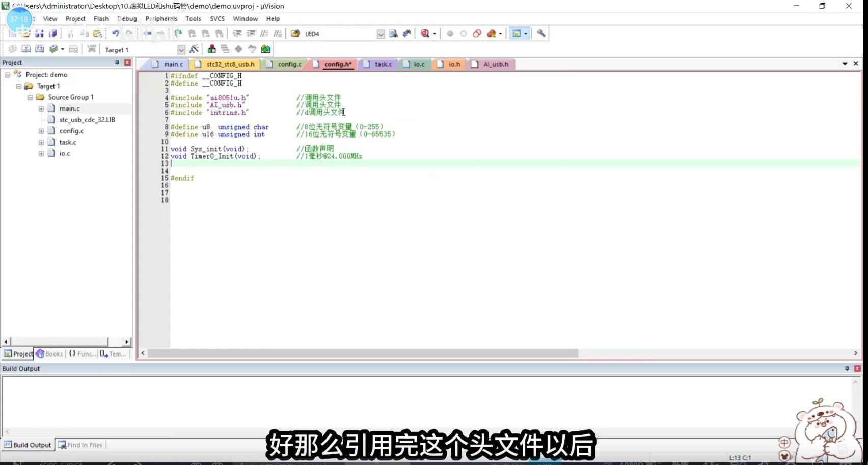The width and height of the screenshot is (868, 465).
Task: Switch to the Books panel
Action: (x=49, y=353)
